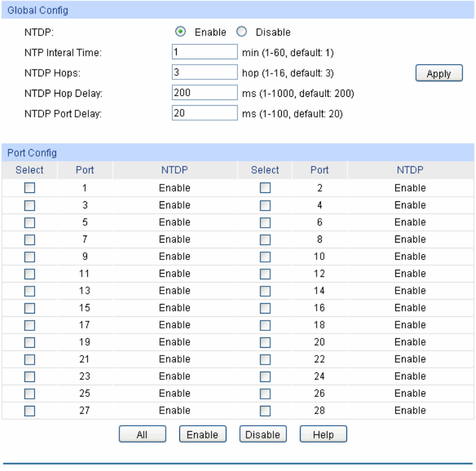Click the All button
This screenshot has width=476, height=471.
(x=143, y=434)
